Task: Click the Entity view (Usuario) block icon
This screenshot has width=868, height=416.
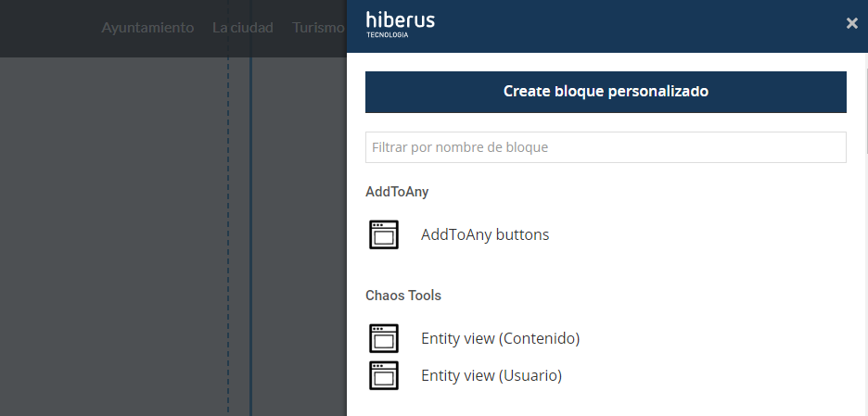Action: click(383, 375)
